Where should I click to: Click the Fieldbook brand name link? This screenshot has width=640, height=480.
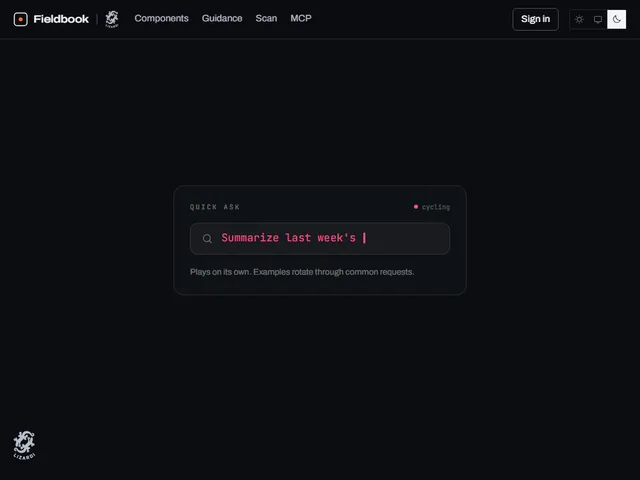(x=61, y=19)
